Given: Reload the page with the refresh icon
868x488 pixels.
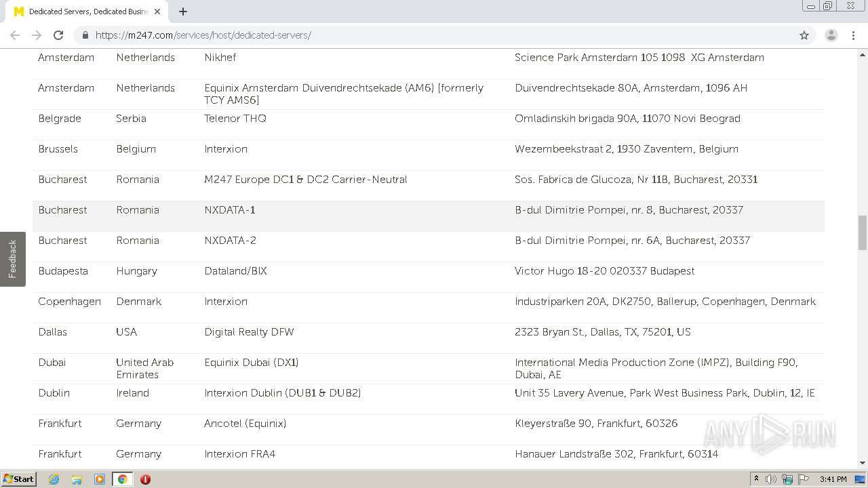Looking at the screenshot, I should [58, 35].
